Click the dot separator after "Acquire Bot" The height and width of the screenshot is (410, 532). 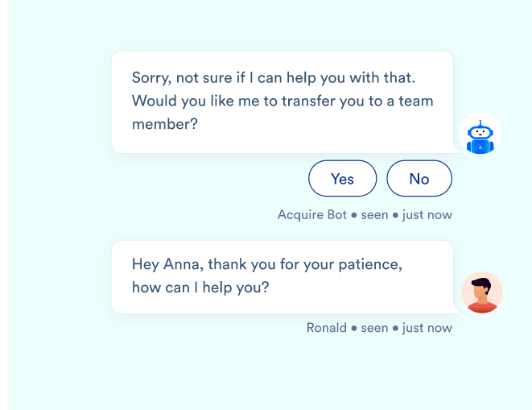pos(354,215)
